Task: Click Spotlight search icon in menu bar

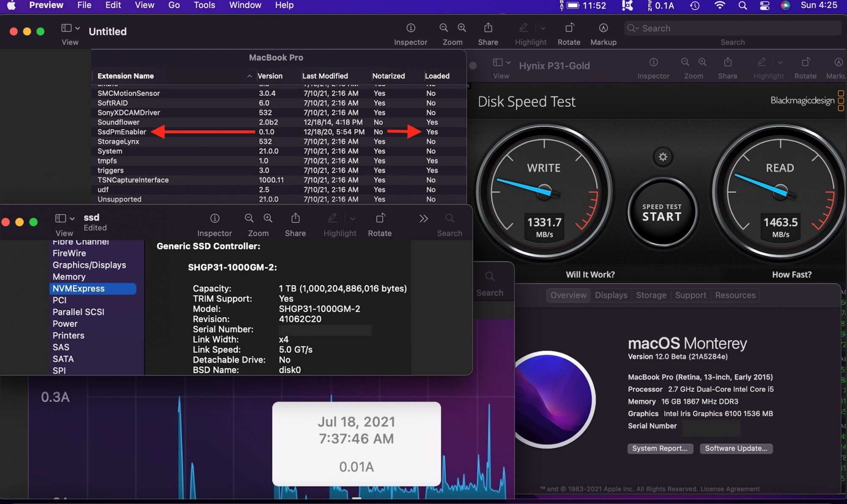Action: pyautogui.click(x=742, y=6)
